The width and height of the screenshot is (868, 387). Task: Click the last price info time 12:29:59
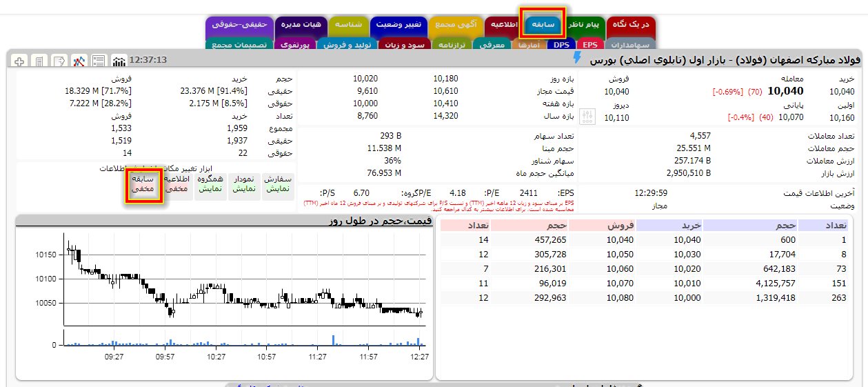coord(651,193)
